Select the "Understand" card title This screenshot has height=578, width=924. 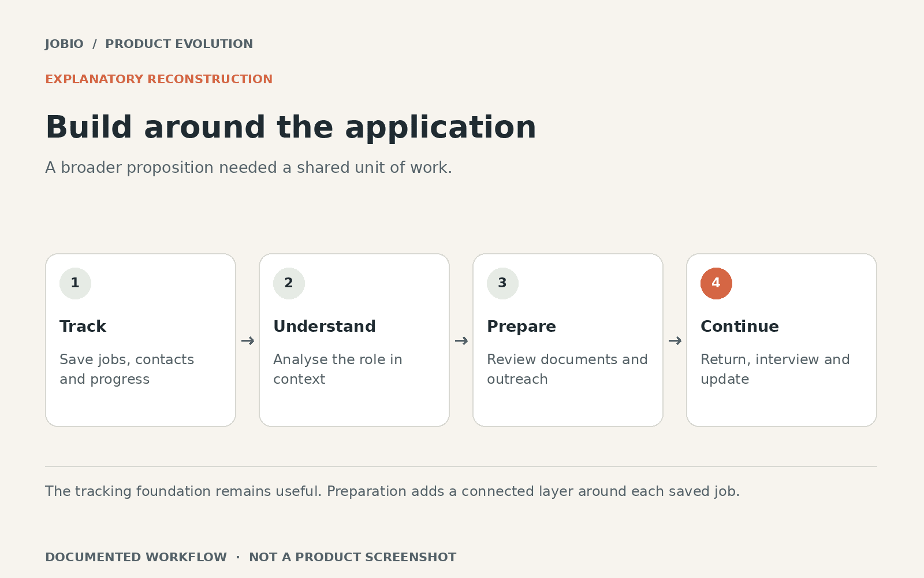pyautogui.click(x=325, y=327)
